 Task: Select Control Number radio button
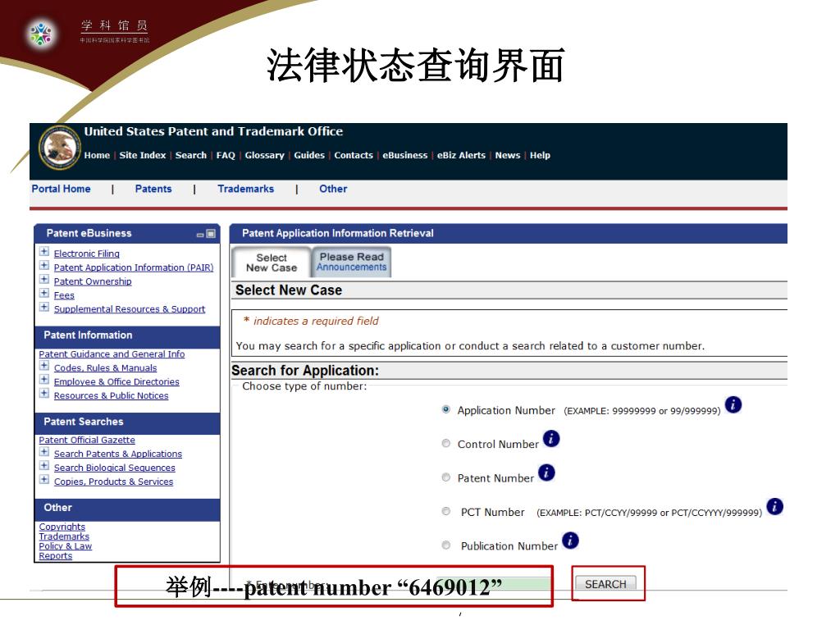click(445, 443)
